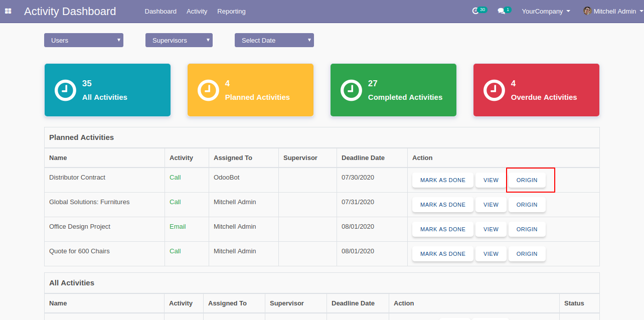The height and width of the screenshot is (320, 644).
Task: Open origin of Distributor Contract
Action: click(x=527, y=180)
